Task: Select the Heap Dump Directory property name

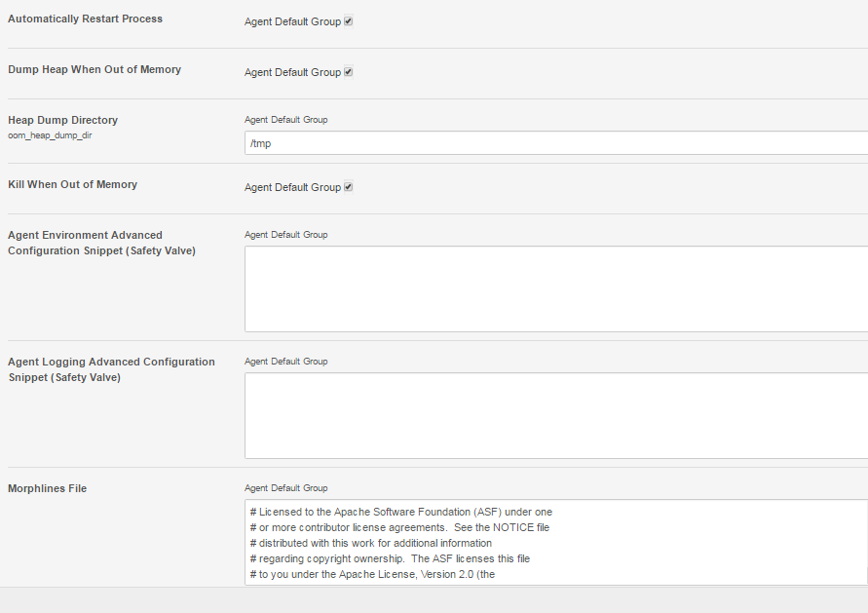Action: [x=62, y=120]
